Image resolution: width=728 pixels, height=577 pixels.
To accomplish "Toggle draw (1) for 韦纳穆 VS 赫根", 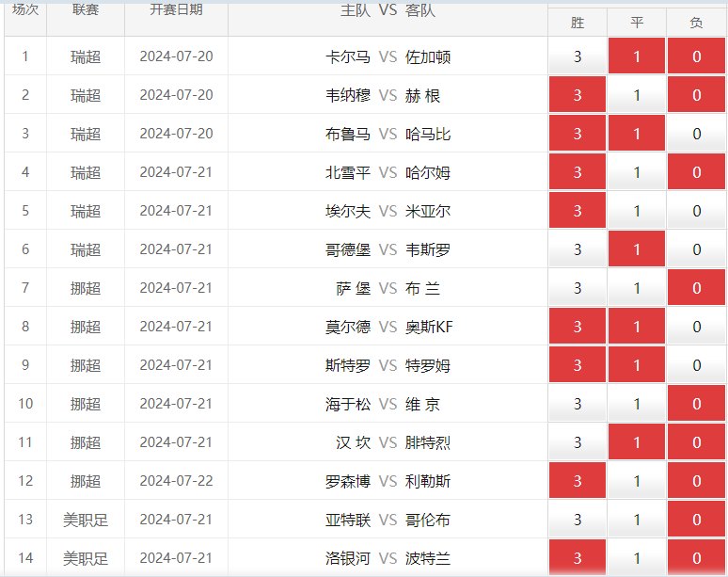I will pos(637,95).
